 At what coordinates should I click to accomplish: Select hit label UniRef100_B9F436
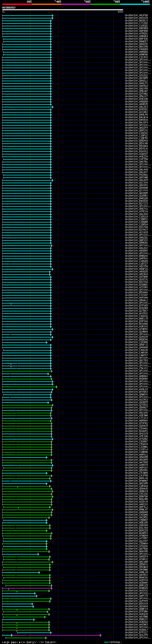pos(136,39)
